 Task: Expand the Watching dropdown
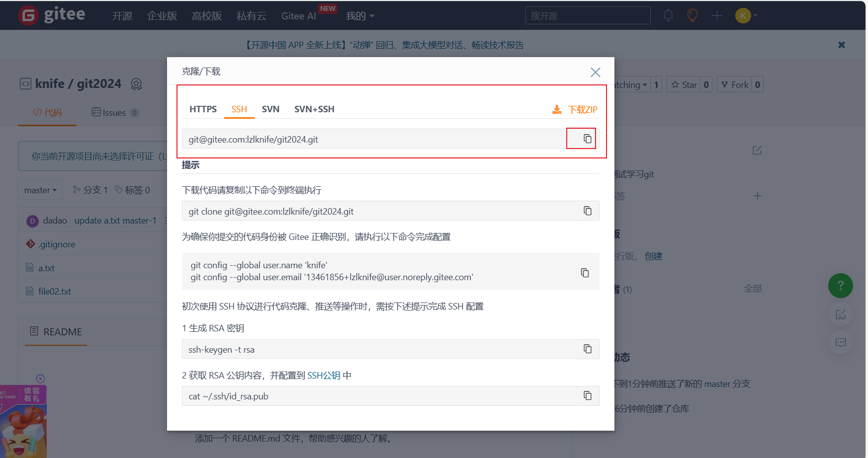click(631, 84)
